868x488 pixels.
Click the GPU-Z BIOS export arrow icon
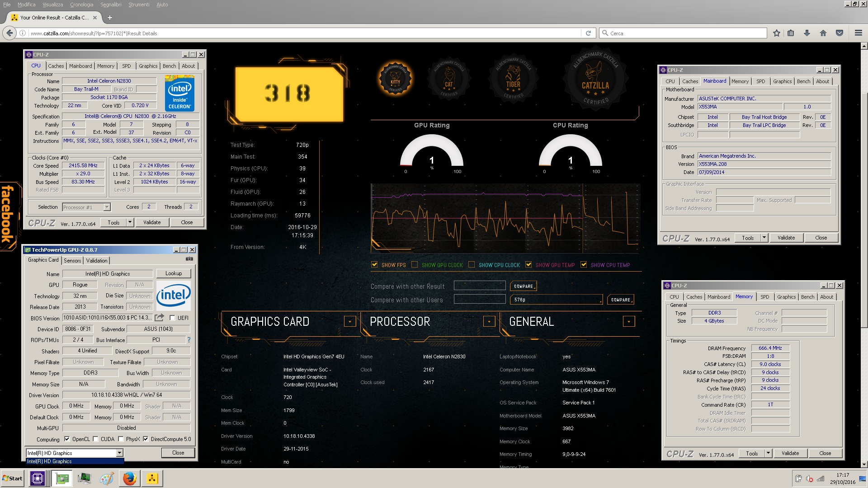coord(159,318)
